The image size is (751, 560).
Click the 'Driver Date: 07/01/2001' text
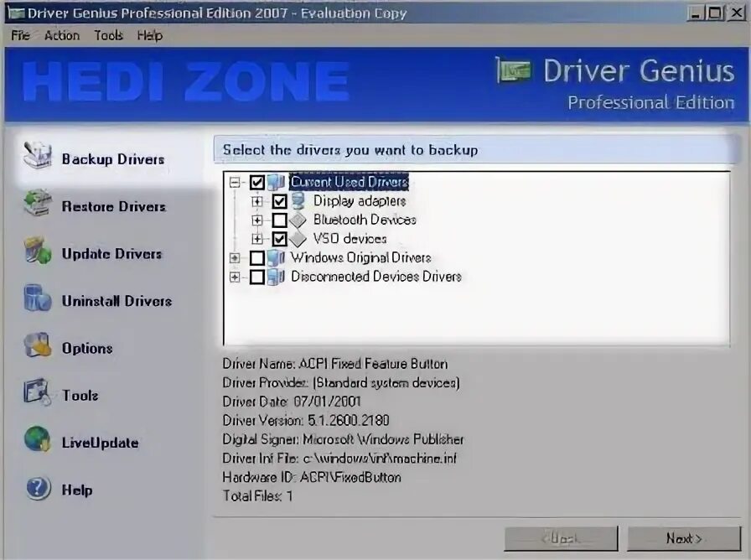tap(292, 402)
